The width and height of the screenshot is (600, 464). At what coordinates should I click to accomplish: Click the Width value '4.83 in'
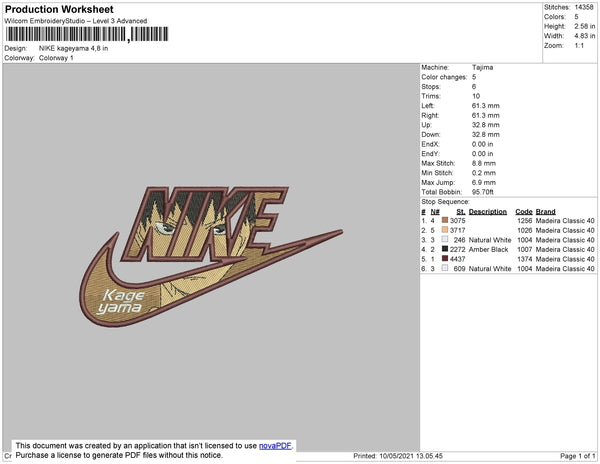pyautogui.click(x=585, y=36)
